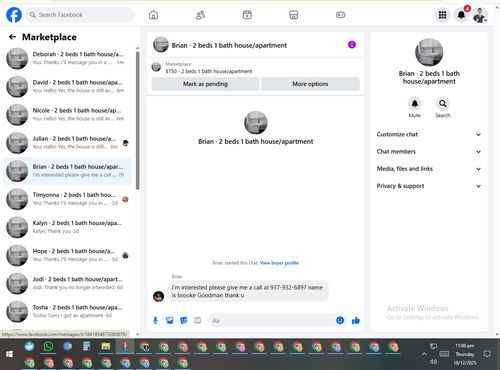The image size is (500, 370).
Task: Open Deborah's conversation in the list
Action: tap(67, 58)
